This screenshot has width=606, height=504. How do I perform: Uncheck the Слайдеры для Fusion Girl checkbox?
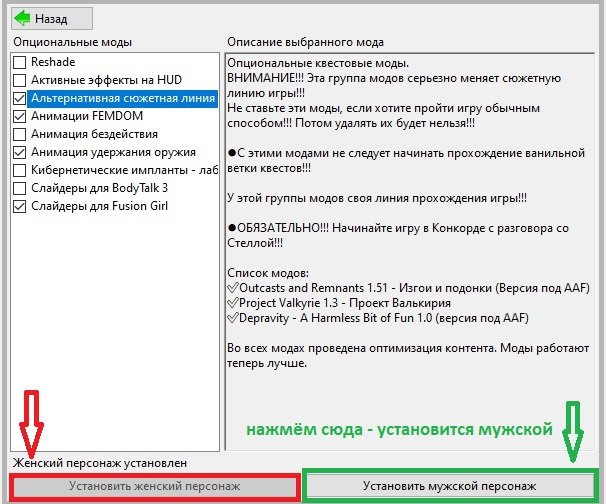point(20,206)
